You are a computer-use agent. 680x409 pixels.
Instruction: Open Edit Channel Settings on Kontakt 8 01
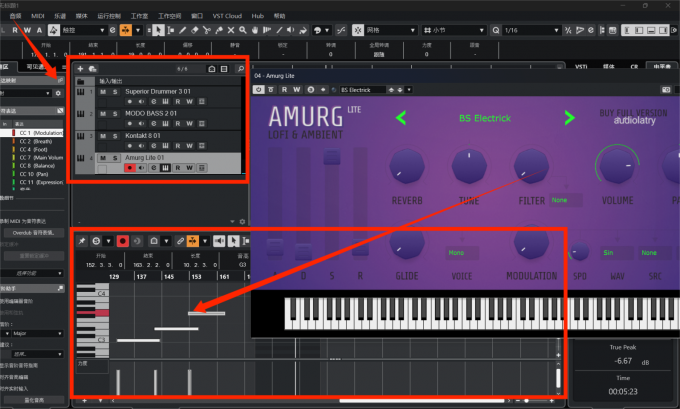[x=154, y=146]
